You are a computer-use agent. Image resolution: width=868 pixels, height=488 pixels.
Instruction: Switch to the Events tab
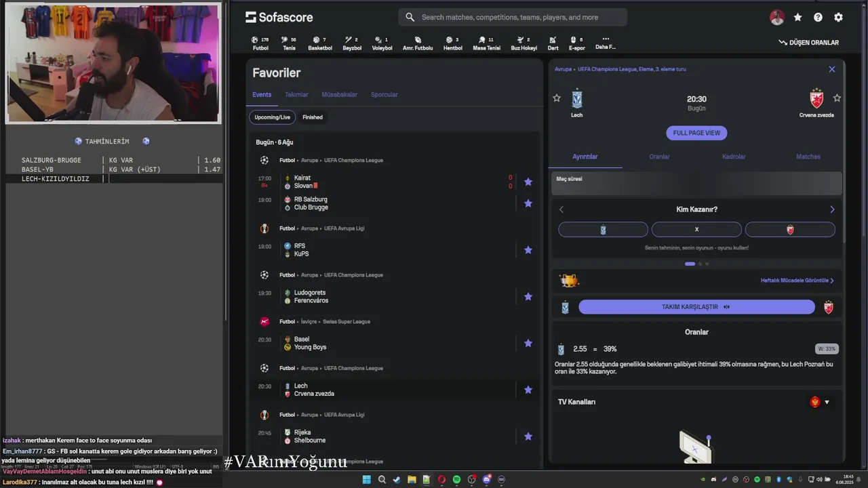262,95
